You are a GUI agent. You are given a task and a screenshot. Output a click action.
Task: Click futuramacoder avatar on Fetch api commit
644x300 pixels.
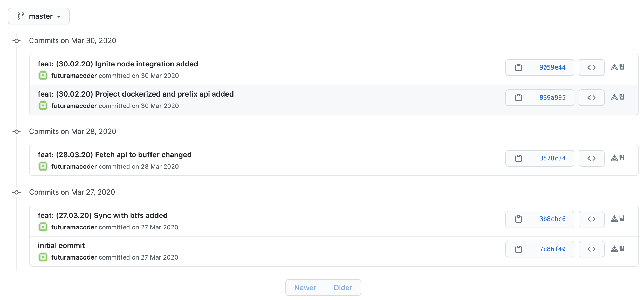[43, 166]
